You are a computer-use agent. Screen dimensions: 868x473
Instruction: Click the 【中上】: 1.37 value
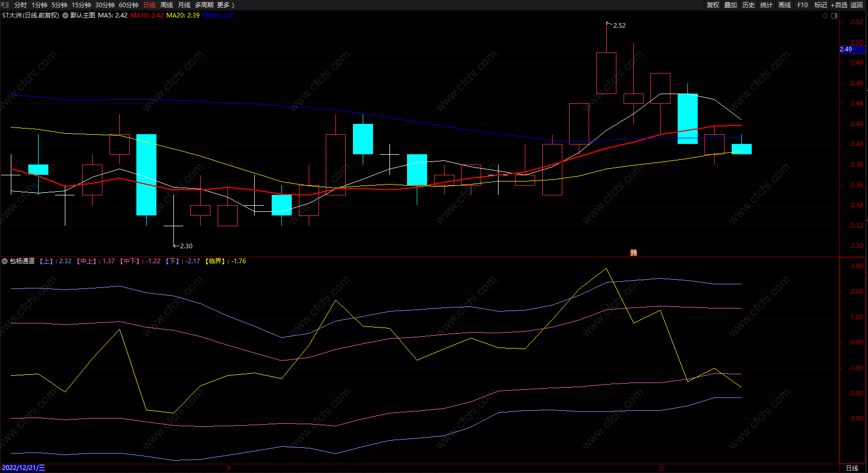pos(96,261)
